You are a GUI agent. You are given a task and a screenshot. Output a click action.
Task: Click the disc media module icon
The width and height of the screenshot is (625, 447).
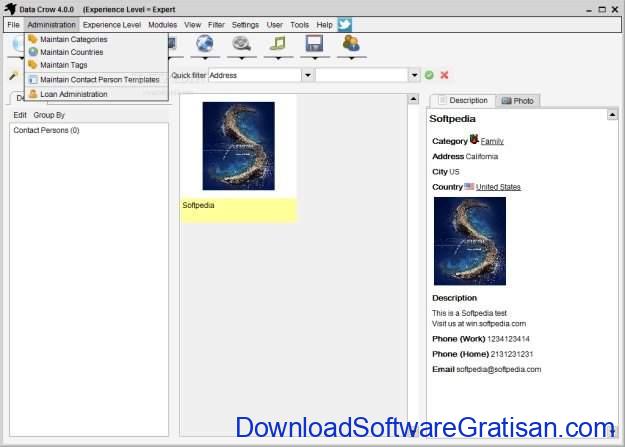pos(241,44)
